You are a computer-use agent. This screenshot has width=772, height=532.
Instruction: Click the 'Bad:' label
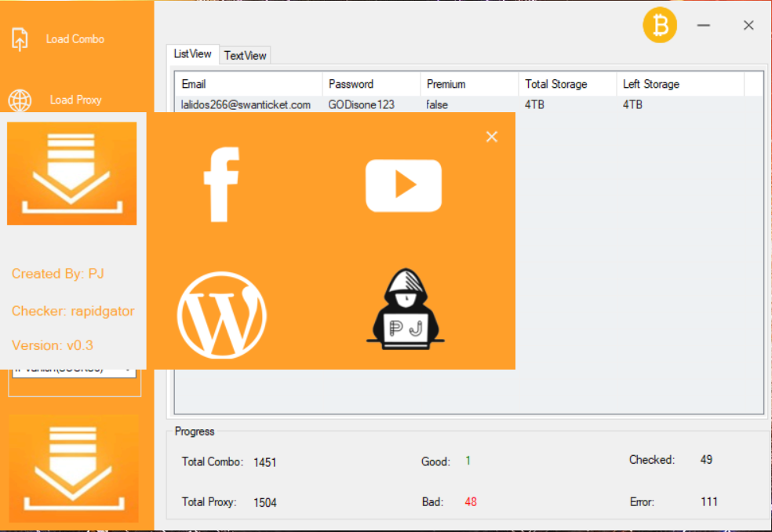coord(433,502)
